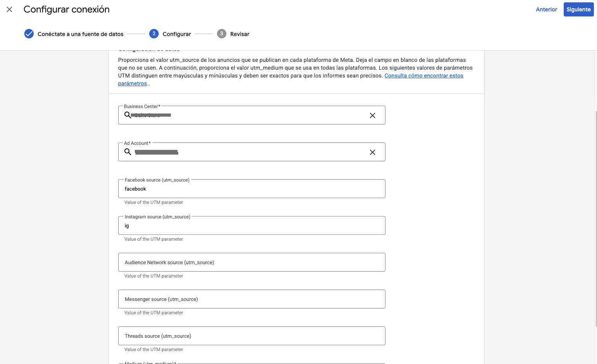Click the search icon in Ad Account field
597x364 pixels.
pyautogui.click(x=128, y=152)
